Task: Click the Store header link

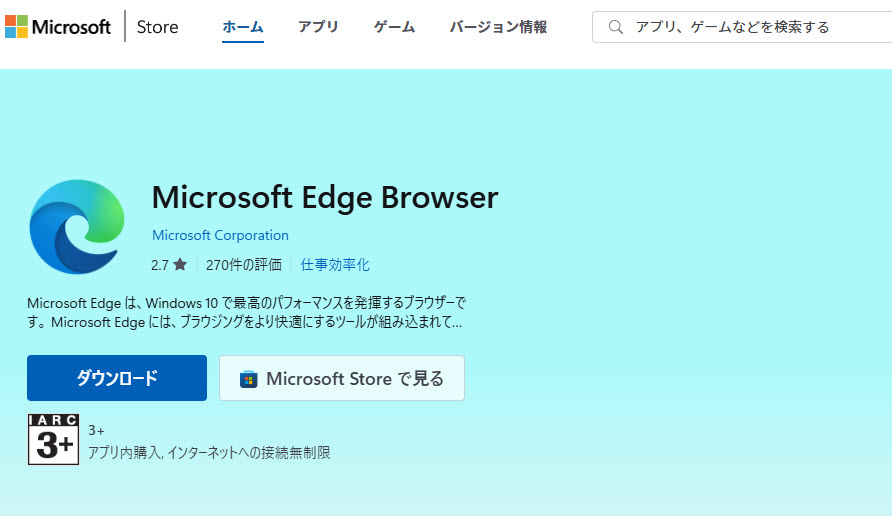Action: pos(157,27)
